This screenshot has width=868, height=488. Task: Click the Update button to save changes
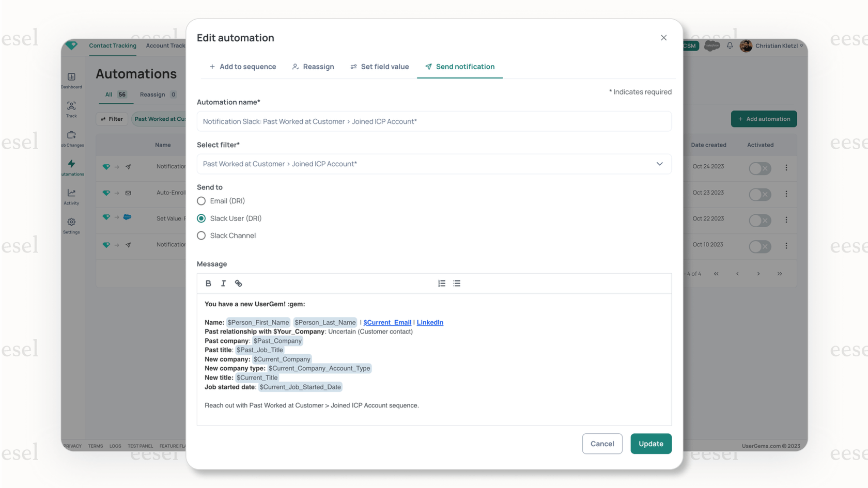(650, 444)
